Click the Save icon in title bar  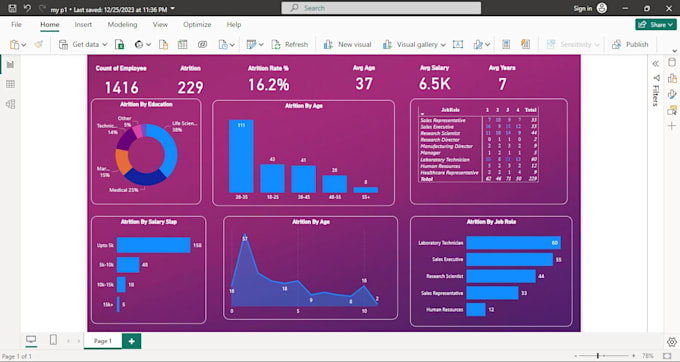tap(13, 8)
